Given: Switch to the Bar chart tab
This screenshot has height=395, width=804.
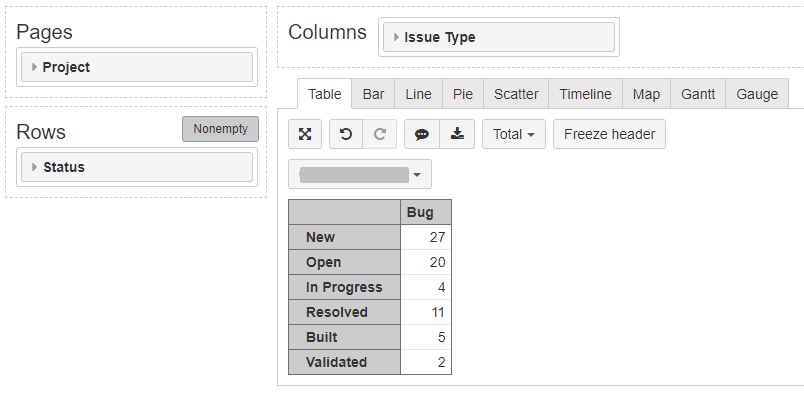Looking at the screenshot, I should (x=373, y=94).
